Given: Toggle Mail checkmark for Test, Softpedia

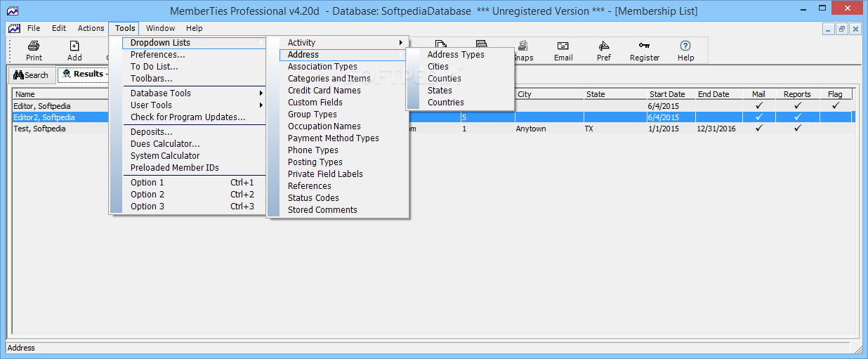Looking at the screenshot, I should point(758,129).
